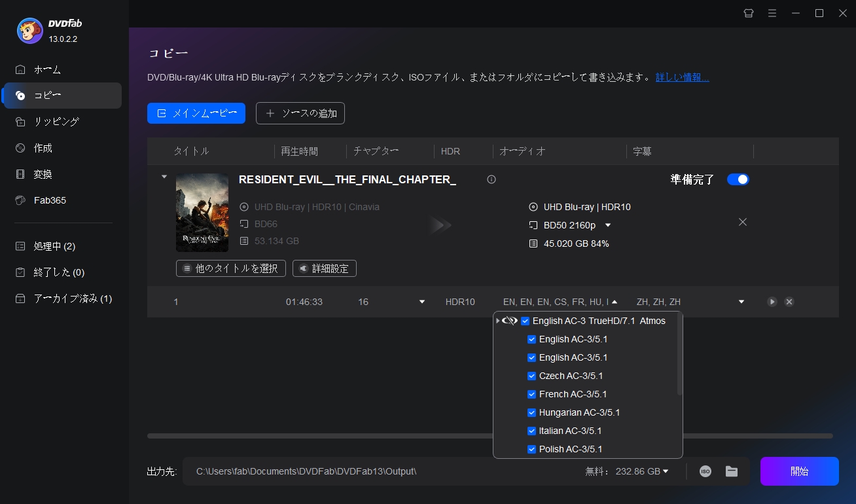Uncheck Czech AC-3/5.1 audio track
This screenshot has height=504, width=856.
coord(532,376)
